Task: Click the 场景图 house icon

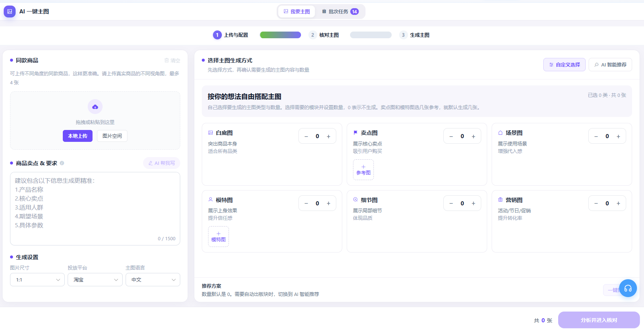Action: [x=501, y=133]
